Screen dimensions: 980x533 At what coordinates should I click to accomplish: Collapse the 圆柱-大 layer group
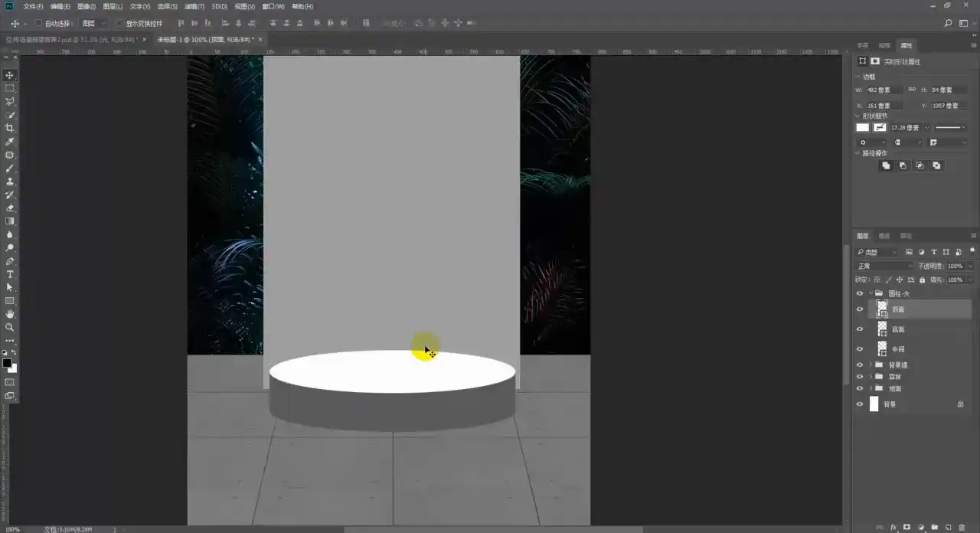pos(871,293)
